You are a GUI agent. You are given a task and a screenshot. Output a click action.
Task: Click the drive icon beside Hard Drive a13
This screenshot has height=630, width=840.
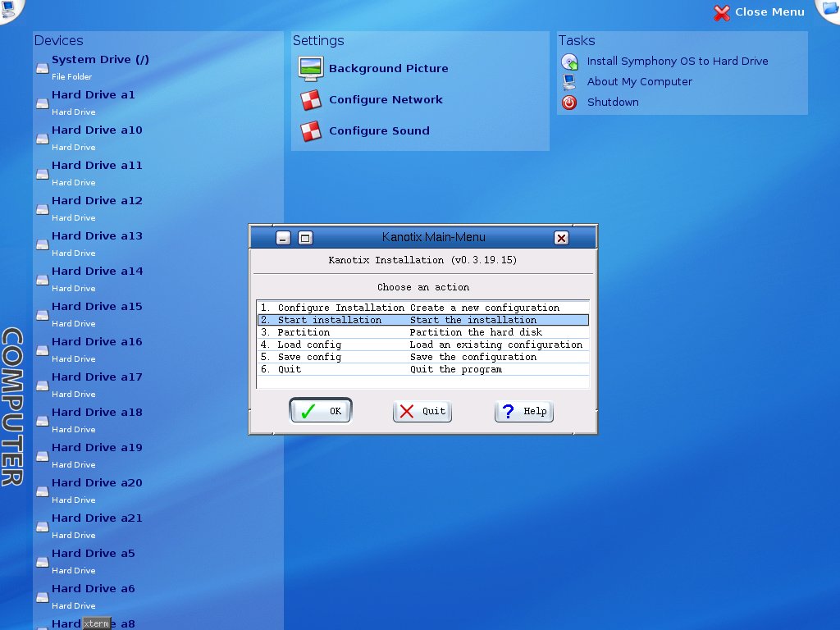pos(43,245)
